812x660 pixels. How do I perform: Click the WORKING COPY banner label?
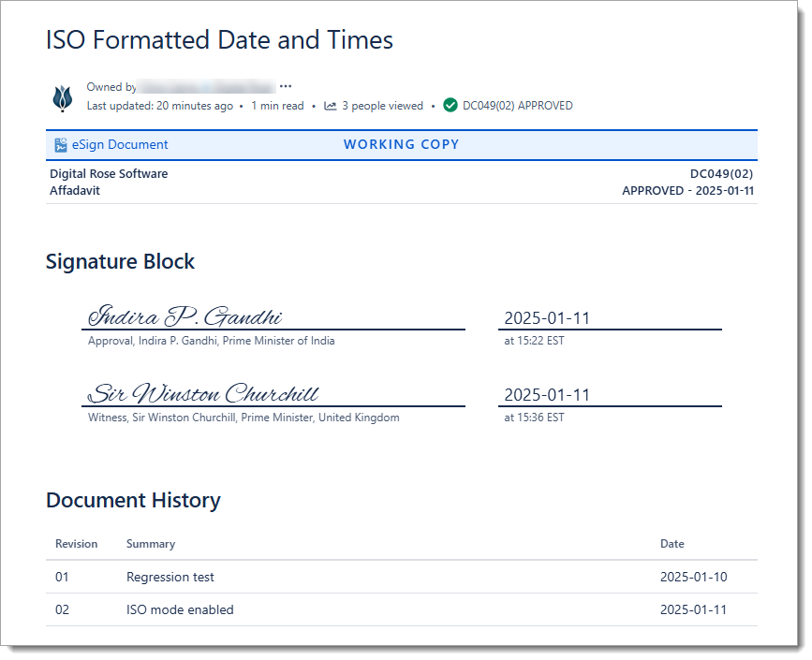(401, 145)
